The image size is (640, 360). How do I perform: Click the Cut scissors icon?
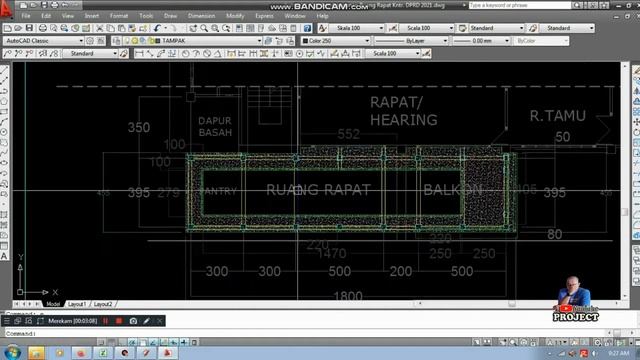[x=100, y=28]
